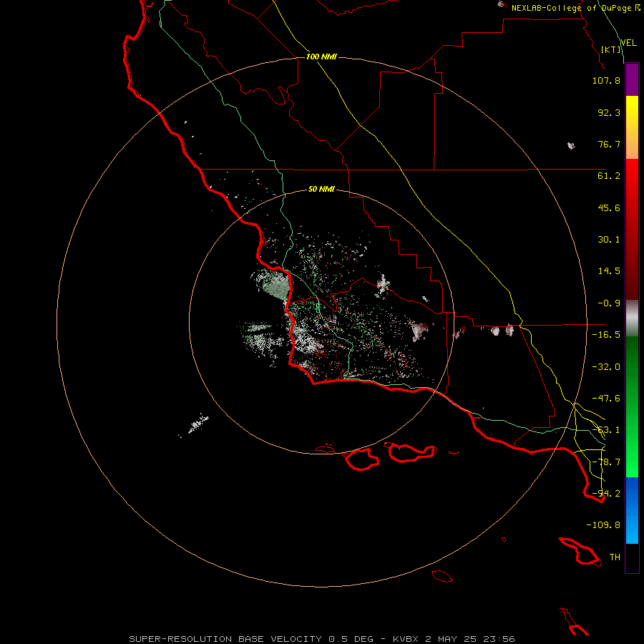This screenshot has height=644, width=644.
Task: Click the -109.8 legend value
Action: click(x=603, y=525)
